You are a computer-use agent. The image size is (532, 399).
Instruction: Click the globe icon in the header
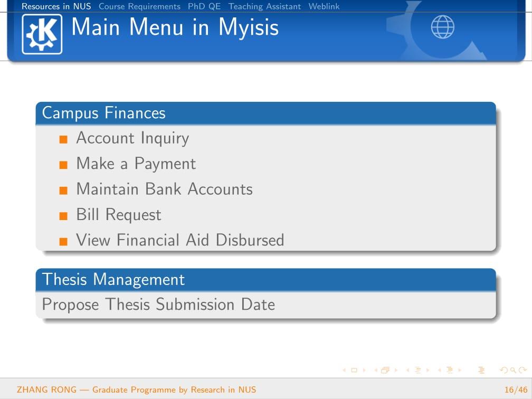(442, 27)
